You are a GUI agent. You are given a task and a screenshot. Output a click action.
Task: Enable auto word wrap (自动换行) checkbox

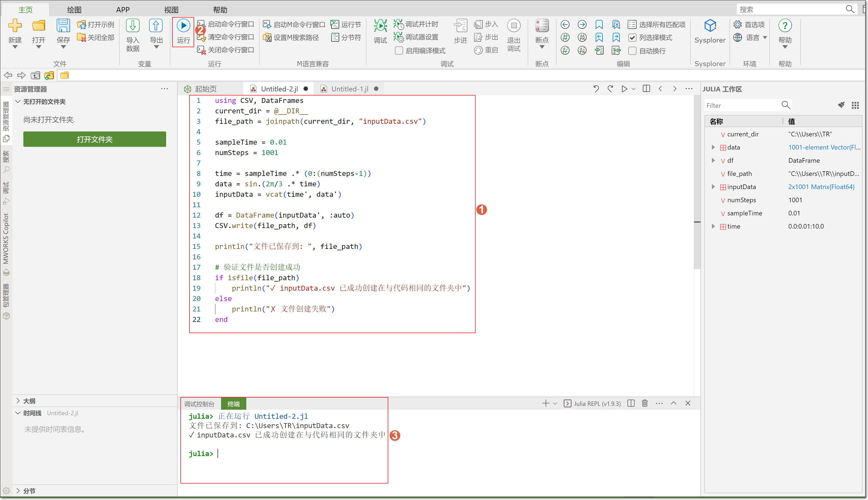pos(632,51)
